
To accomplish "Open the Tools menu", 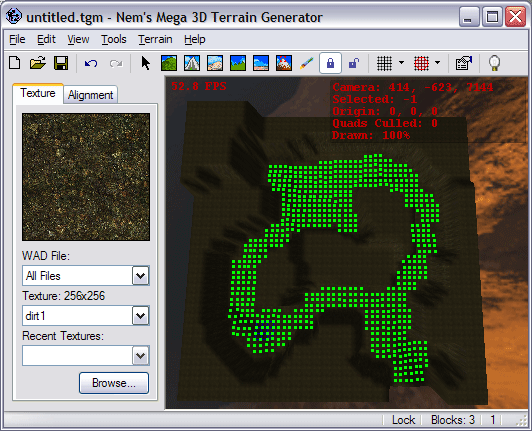I will (x=114, y=39).
